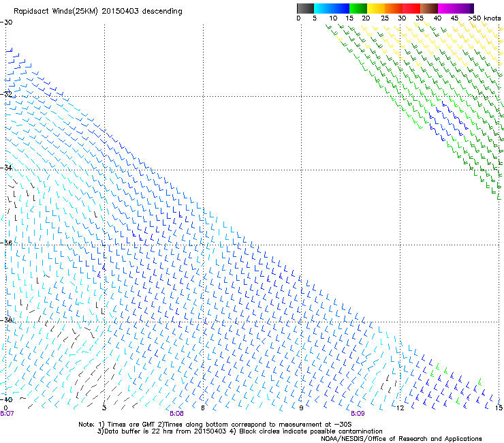504x443 pixels.
Task: Click the 'NOAA/NESDIS/Office of Research and Applications' credit
Action: pos(401,439)
